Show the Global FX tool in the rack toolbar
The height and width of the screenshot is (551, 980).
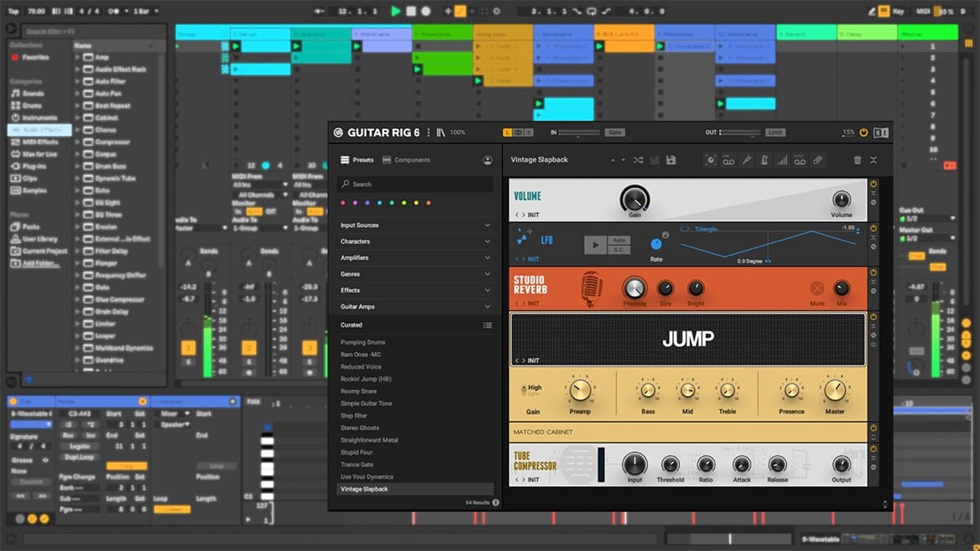tap(710, 160)
